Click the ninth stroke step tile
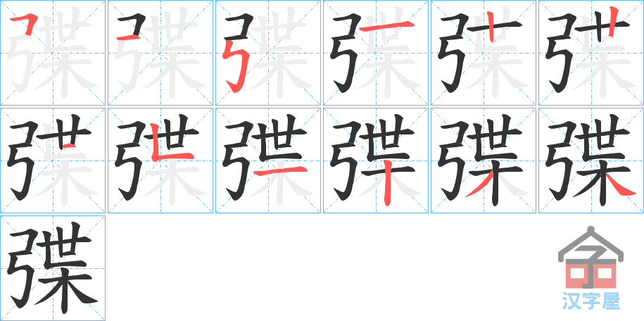The width and height of the screenshot is (644, 321). (x=268, y=160)
